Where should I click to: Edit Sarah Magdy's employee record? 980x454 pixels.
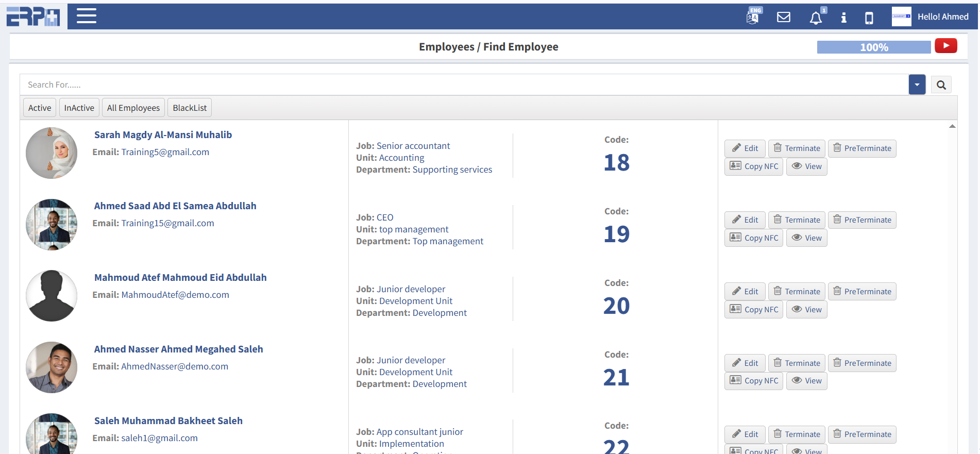click(x=745, y=148)
